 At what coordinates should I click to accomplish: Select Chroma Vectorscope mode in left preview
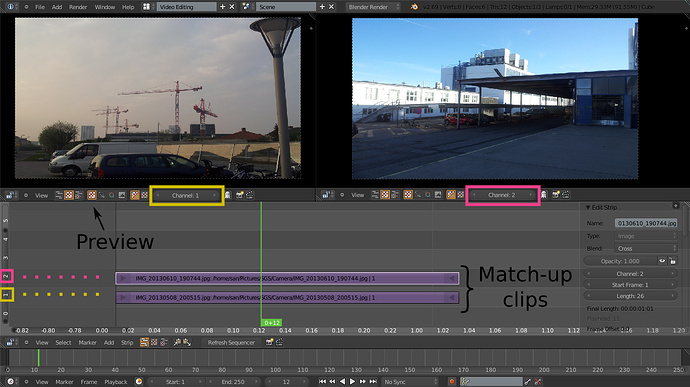[x=112, y=195]
